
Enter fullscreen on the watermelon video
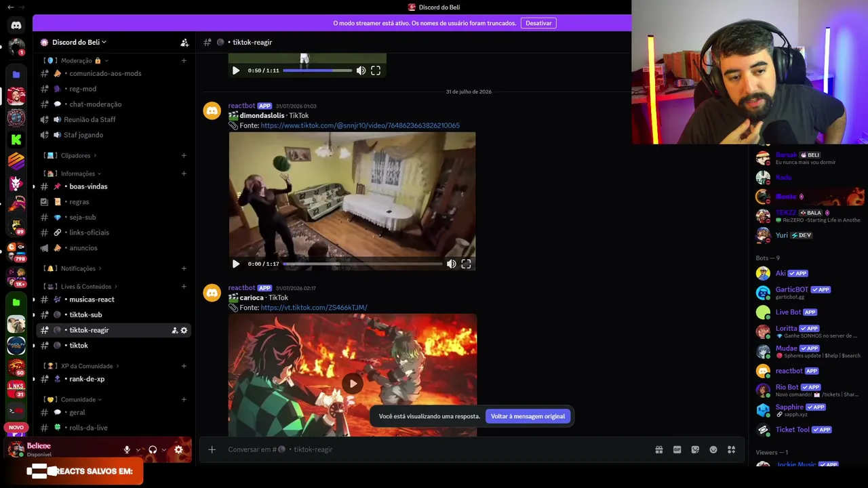(x=466, y=264)
